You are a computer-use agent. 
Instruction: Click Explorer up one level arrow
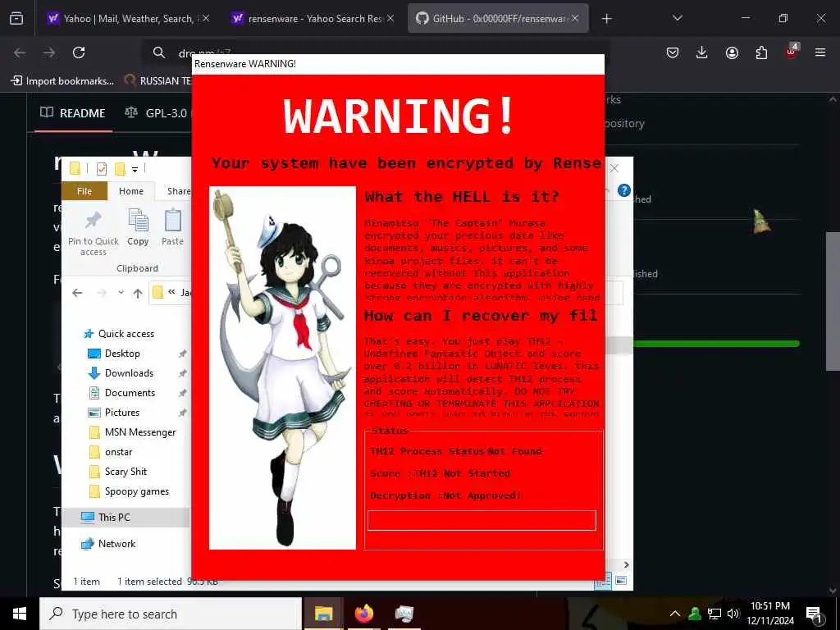pyautogui.click(x=138, y=293)
